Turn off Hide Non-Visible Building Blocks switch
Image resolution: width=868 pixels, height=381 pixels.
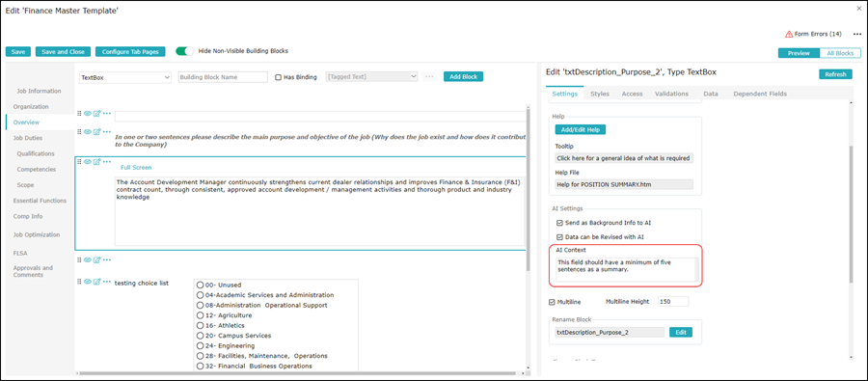pyautogui.click(x=184, y=51)
